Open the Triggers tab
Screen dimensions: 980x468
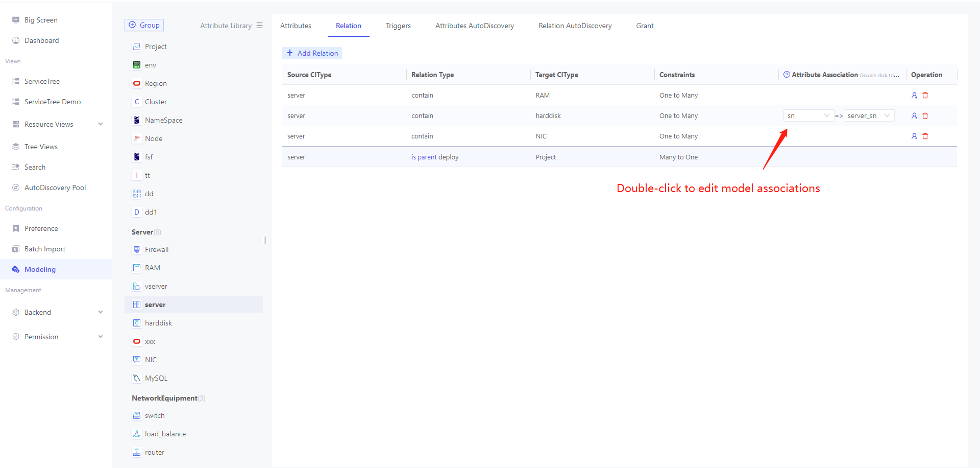coord(398,26)
